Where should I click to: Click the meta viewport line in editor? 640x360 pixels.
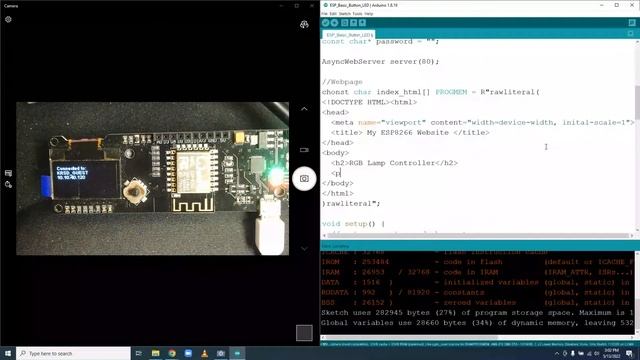coord(482,122)
